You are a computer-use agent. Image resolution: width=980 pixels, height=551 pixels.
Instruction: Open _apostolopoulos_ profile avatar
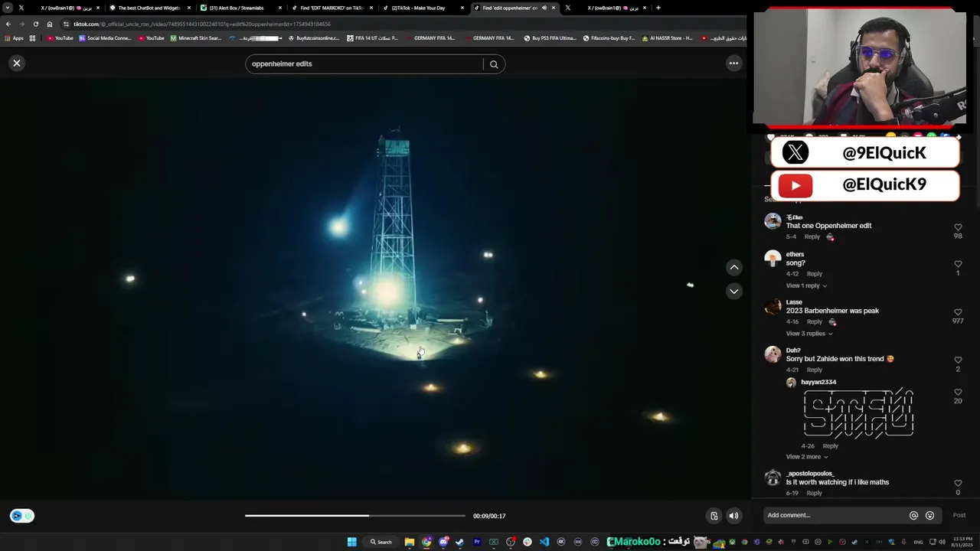pyautogui.click(x=773, y=478)
